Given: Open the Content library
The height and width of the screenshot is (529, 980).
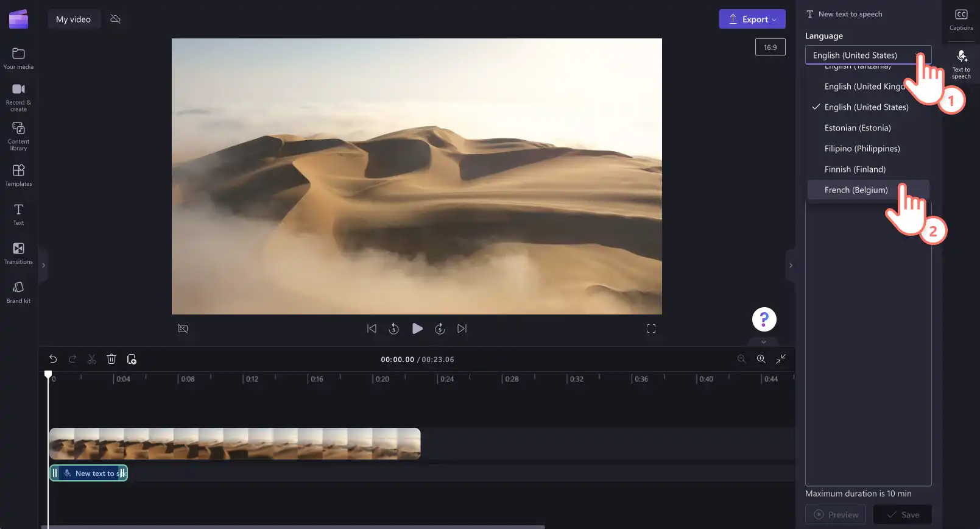Looking at the screenshot, I should tap(18, 137).
